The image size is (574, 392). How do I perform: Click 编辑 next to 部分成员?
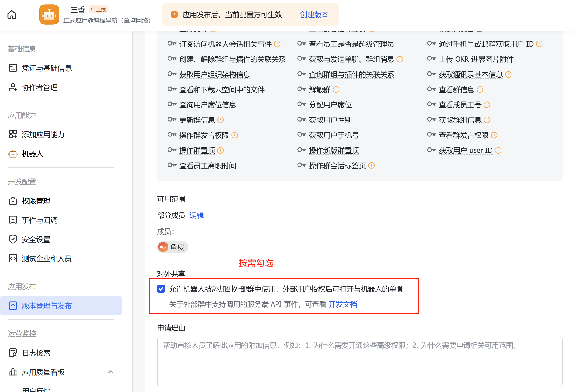tap(196, 215)
